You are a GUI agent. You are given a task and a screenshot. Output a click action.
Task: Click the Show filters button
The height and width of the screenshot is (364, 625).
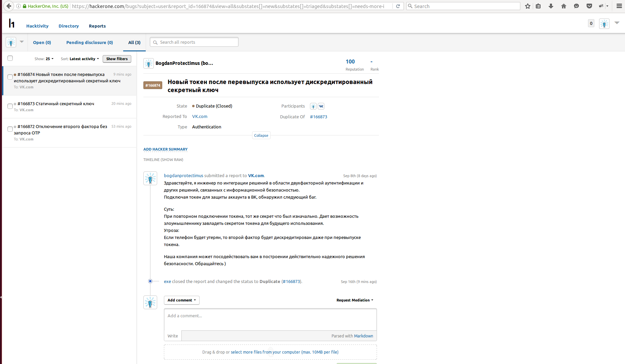click(117, 59)
